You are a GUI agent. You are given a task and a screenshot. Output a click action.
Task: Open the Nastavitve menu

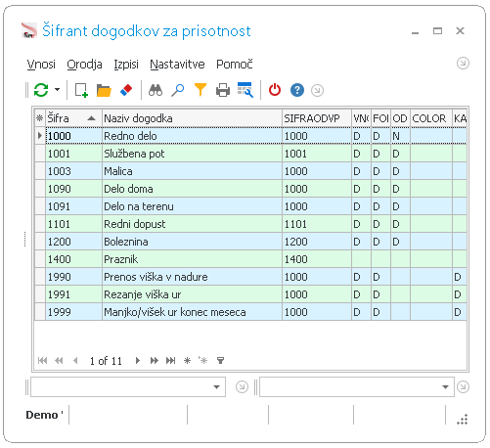click(x=177, y=65)
